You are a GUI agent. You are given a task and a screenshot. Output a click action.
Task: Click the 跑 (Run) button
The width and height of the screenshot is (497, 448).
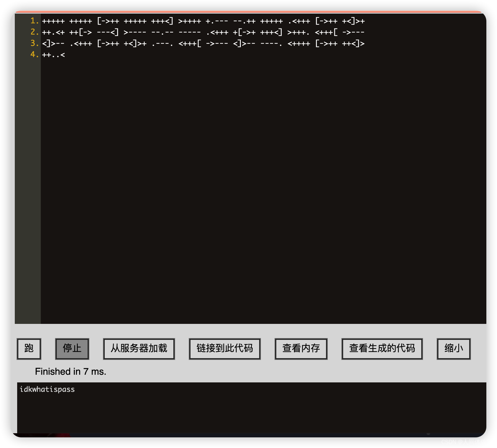[29, 349]
